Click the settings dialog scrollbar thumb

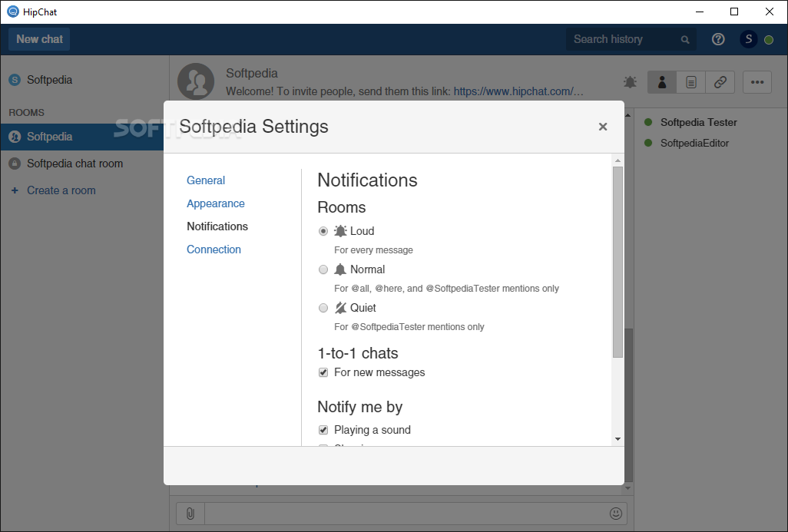617,263
